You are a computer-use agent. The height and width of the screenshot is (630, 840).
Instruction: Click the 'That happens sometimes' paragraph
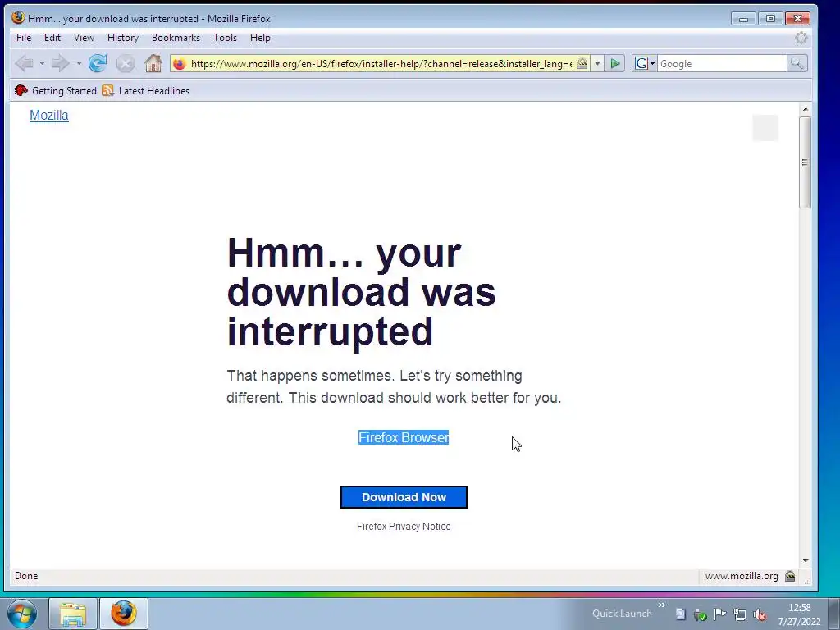tap(394, 387)
